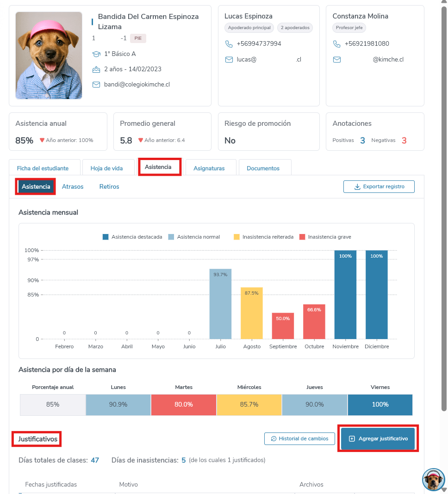Screen dimensions: 448x494
Task: Click the Diciembre 100% bar
Action: click(x=376, y=295)
